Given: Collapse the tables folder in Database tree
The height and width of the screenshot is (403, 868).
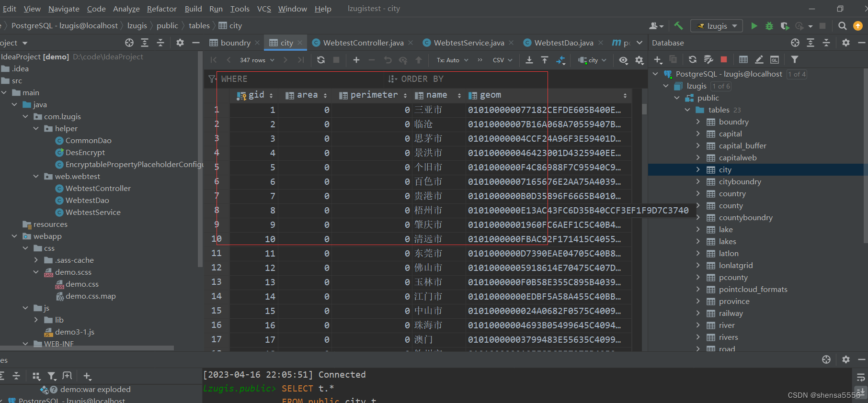Looking at the screenshot, I should (x=687, y=110).
